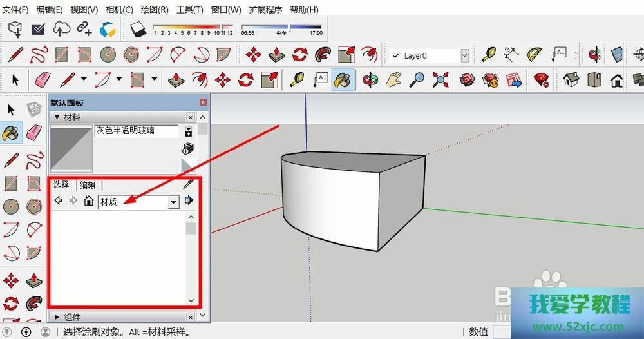Open the 扩展程序 menu
The image size is (644, 339).
tap(265, 10)
